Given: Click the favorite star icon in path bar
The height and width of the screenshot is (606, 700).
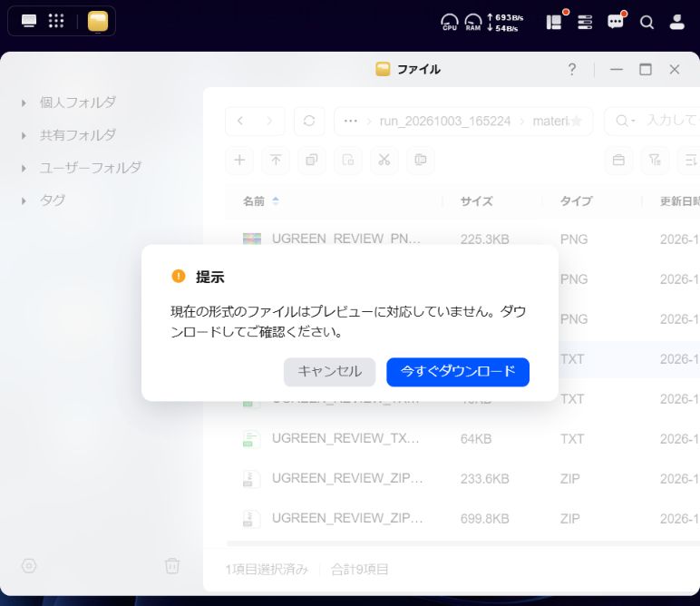Looking at the screenshot, I should coord(577,121).
